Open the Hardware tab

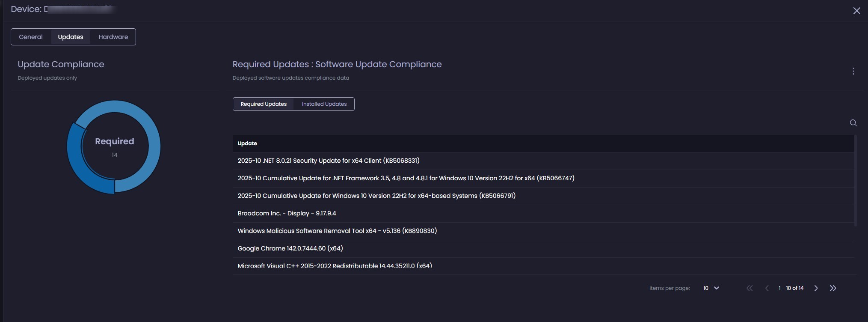113,37
